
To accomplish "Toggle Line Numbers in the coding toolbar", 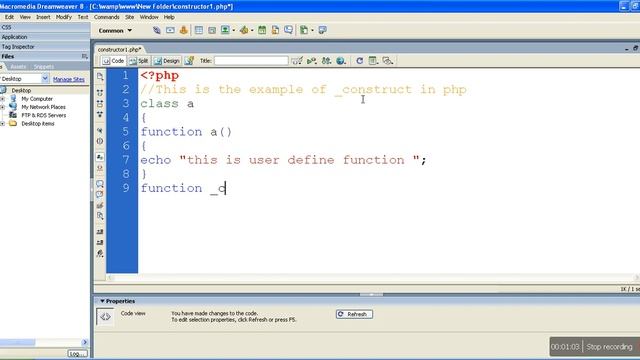I will [100, 157].
